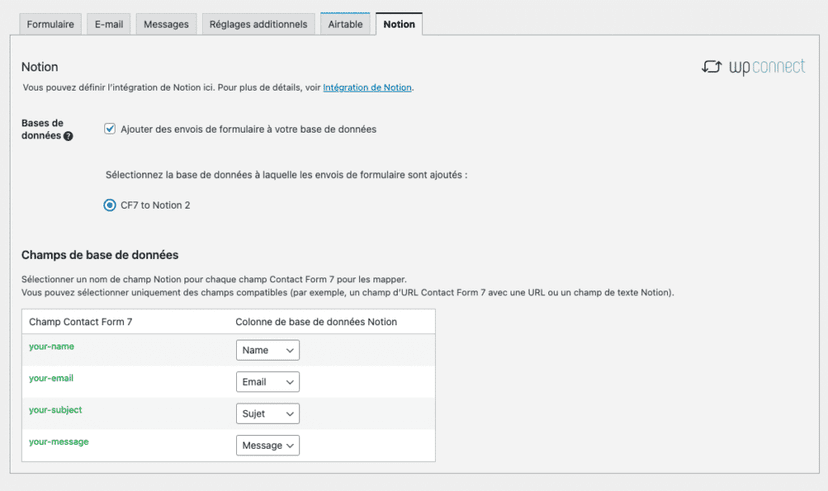The height and width of the screenshot is (491, 828).
Task: Expand the Sujet dropdown for your-subject
Action: (268, 413)
